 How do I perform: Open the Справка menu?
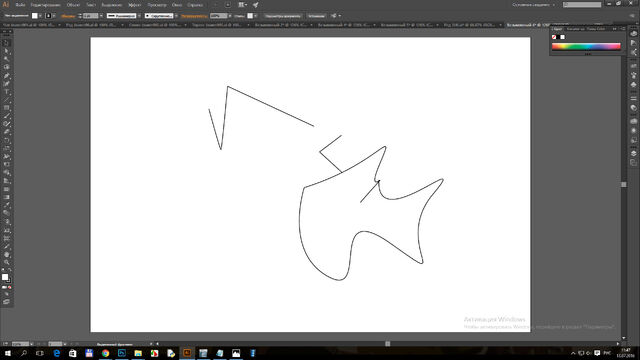[x=195, y=5]
